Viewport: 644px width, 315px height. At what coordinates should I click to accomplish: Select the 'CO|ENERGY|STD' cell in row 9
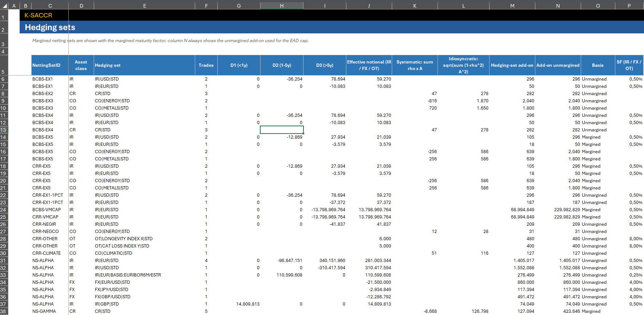point(144,101)
